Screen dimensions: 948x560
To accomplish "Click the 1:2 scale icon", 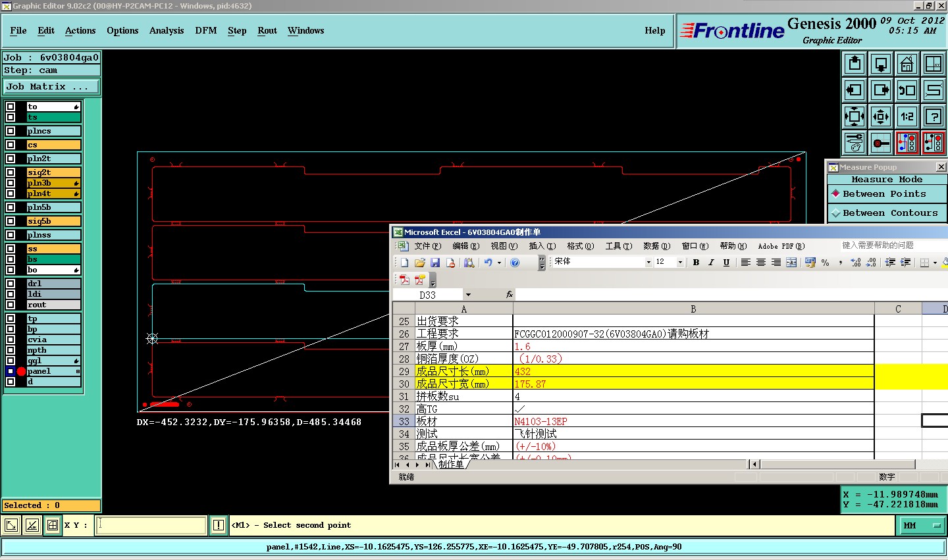I will pos(907,116).
